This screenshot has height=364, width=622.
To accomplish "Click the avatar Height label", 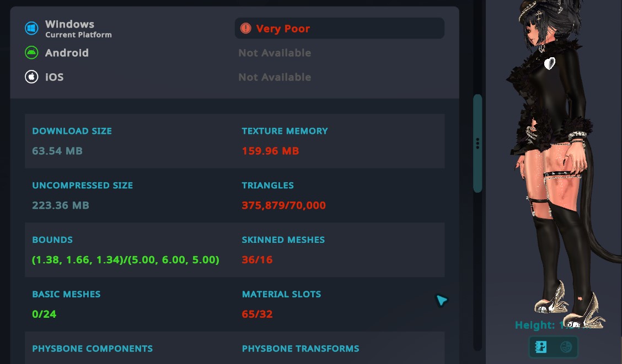I will pyautogui.click(x=535, y=325).
